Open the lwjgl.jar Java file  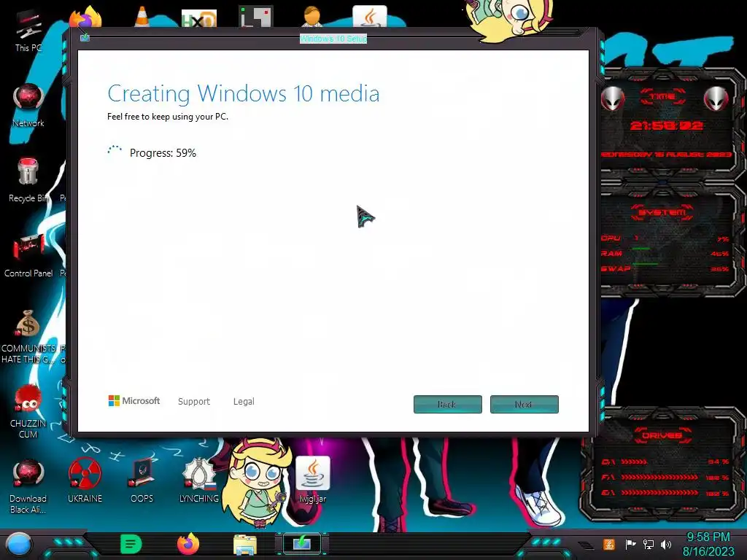(x=312, y=480)
